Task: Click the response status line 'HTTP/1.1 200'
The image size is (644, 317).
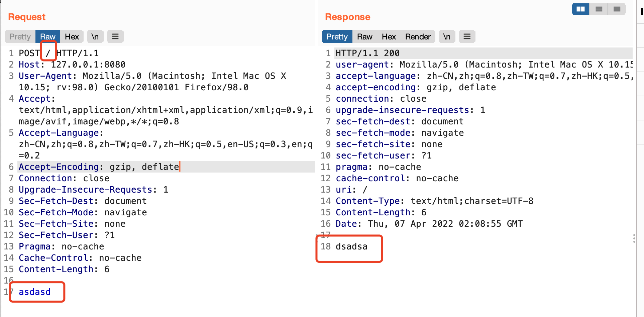Action: (368, 53)
